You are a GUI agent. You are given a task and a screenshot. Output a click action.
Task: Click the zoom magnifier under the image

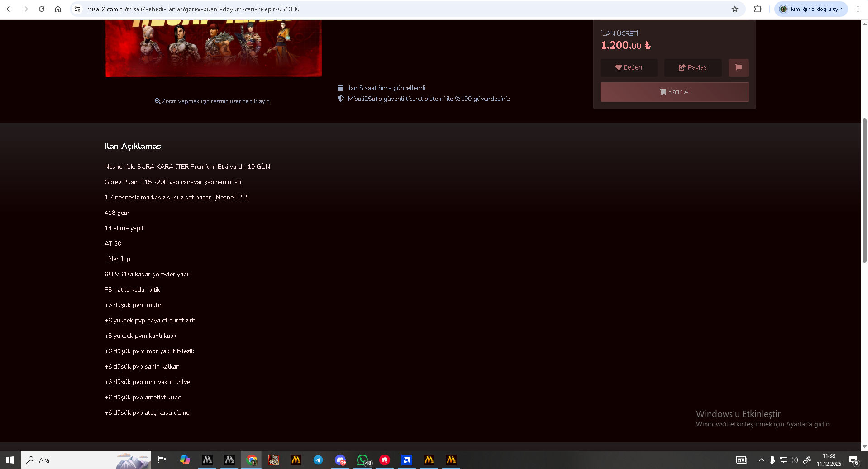(157, 101)
